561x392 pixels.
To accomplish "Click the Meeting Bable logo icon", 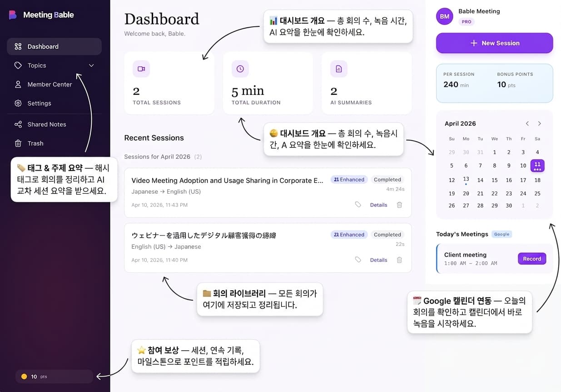I will pos(13,15).
